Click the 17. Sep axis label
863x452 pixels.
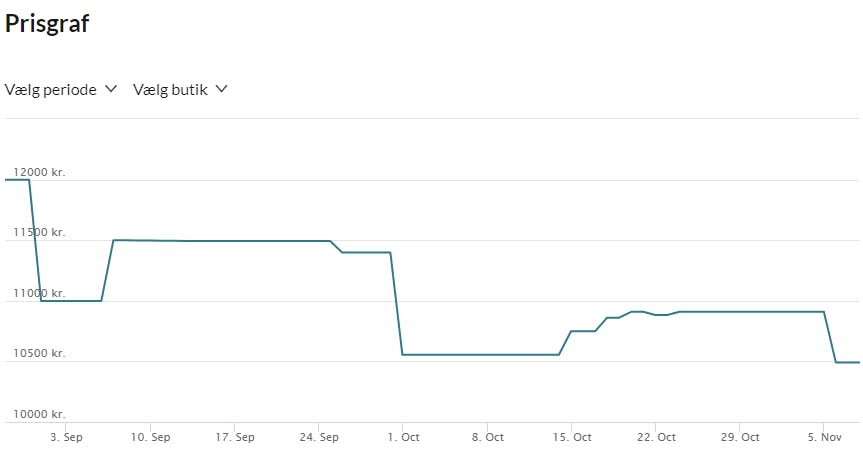(x=234, y=437)
